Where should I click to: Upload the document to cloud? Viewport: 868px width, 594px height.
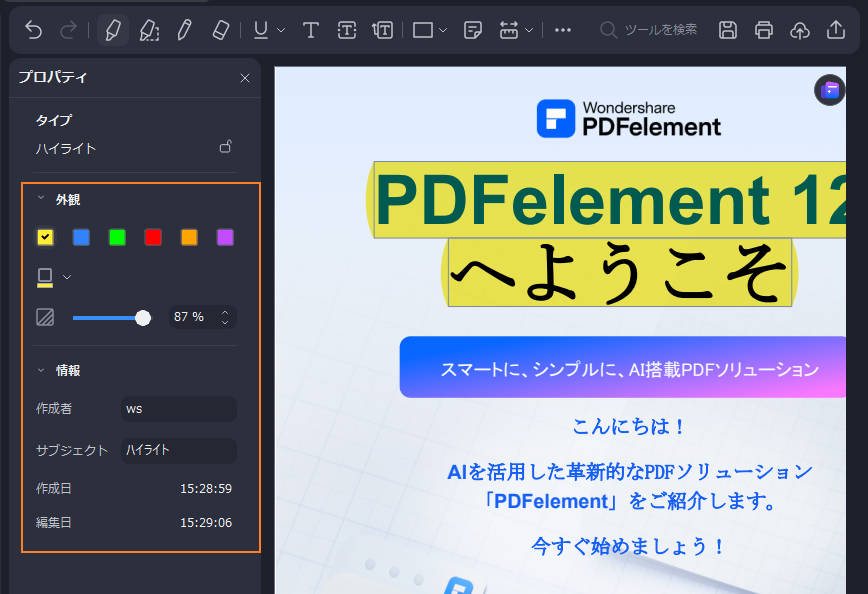pos(800,30)
